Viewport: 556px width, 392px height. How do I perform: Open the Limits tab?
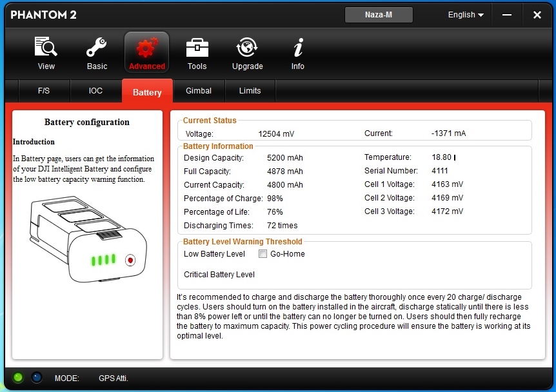pyautogui.click(x=250, y=91)
